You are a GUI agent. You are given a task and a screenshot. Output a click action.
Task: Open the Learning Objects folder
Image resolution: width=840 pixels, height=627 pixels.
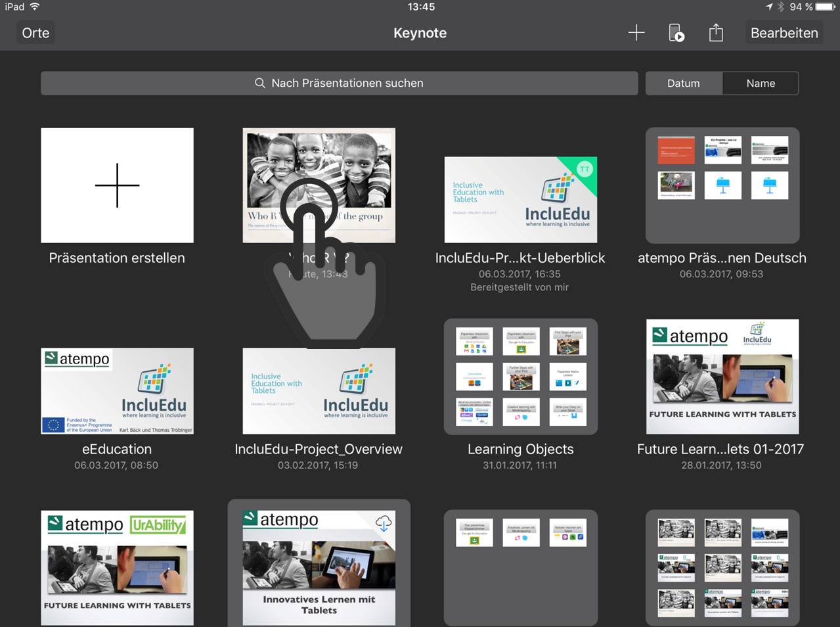[x=521, y=377]
